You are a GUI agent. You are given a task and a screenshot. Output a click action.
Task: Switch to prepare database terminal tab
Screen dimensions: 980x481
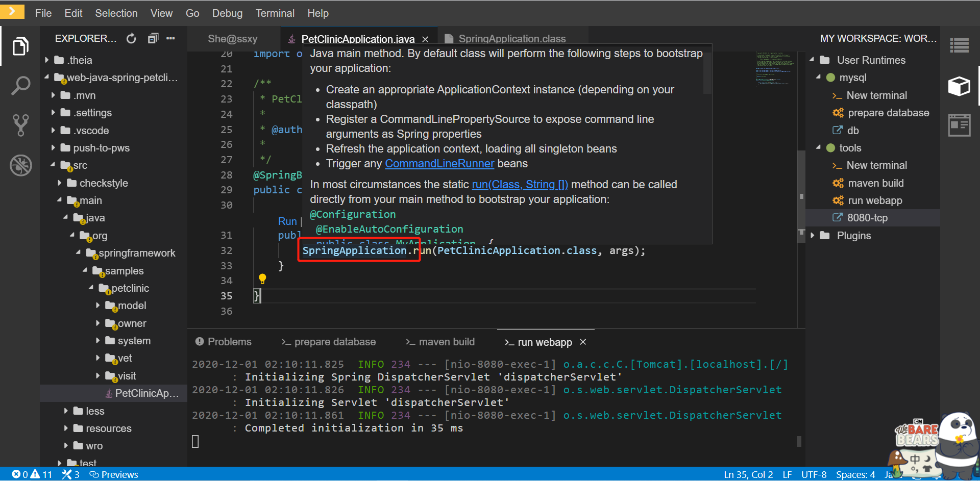click(329, 342)
